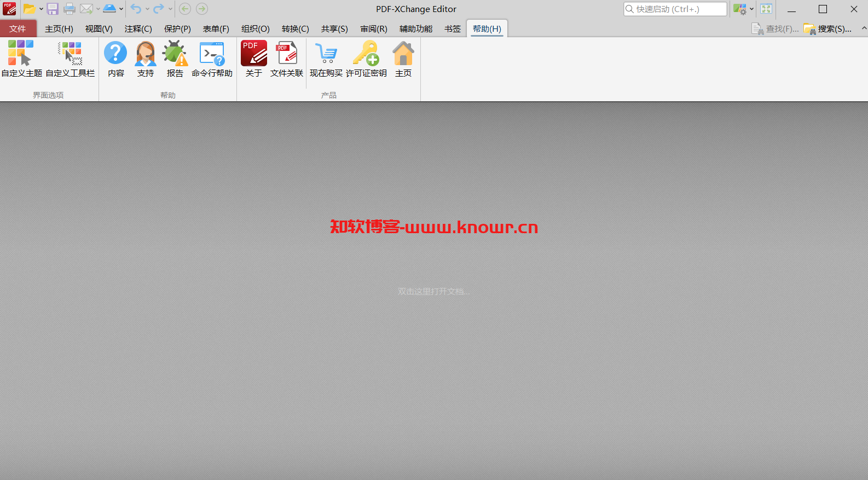Switch to the View 视图(V) tab
The height and width of the screenshot is (480, 868).
(99, 28)
